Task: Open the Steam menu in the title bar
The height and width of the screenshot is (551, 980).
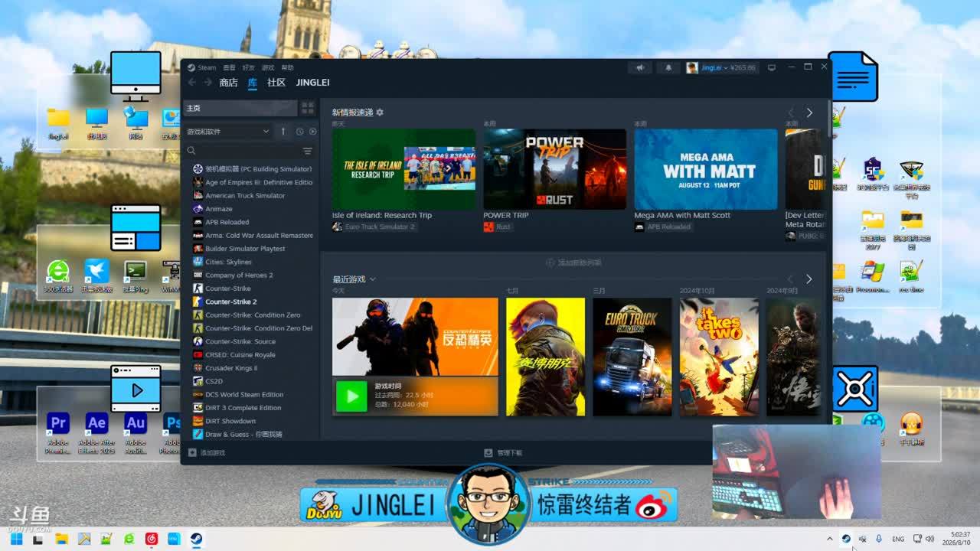Action: (202, 67)
